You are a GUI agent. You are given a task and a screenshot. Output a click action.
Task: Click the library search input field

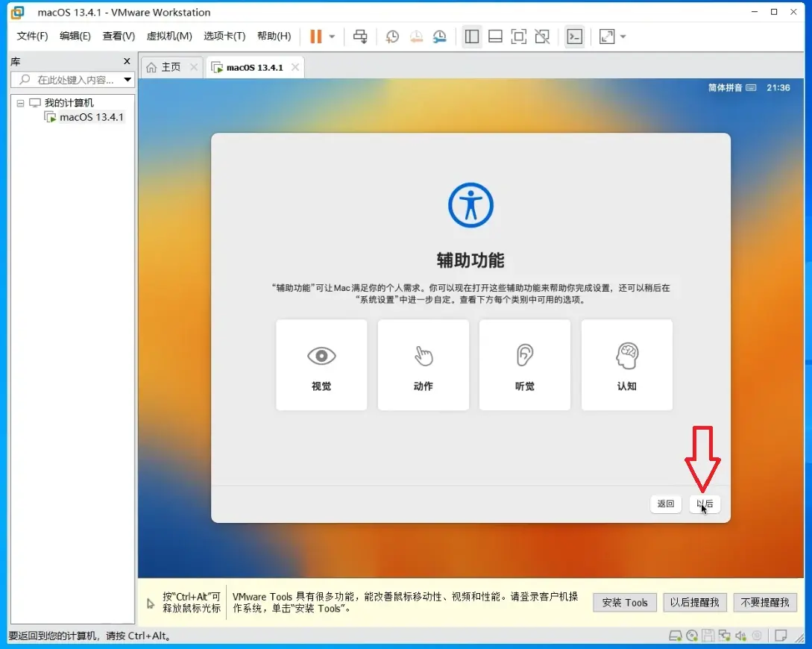[72, 80]
